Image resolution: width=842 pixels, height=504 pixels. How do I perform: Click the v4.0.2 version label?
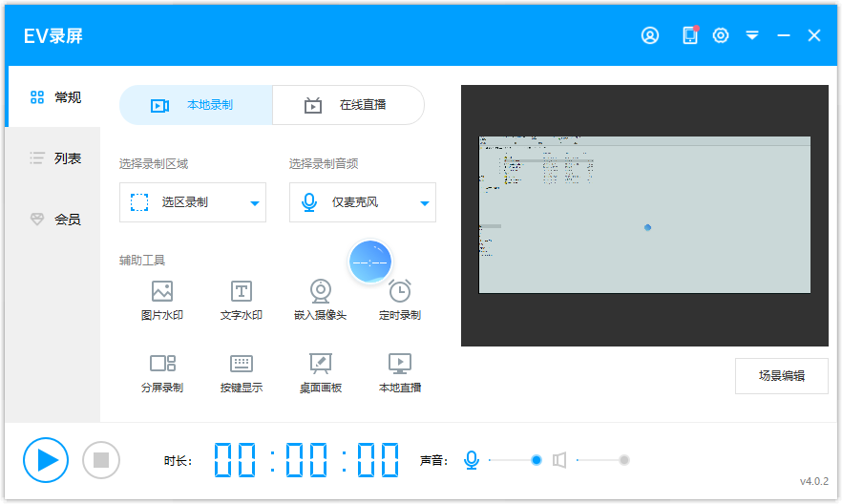814,481
